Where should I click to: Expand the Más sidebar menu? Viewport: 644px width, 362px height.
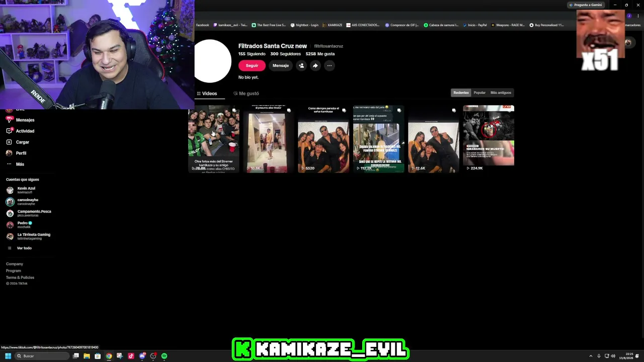pyautogui.click(x=15, y=164)
